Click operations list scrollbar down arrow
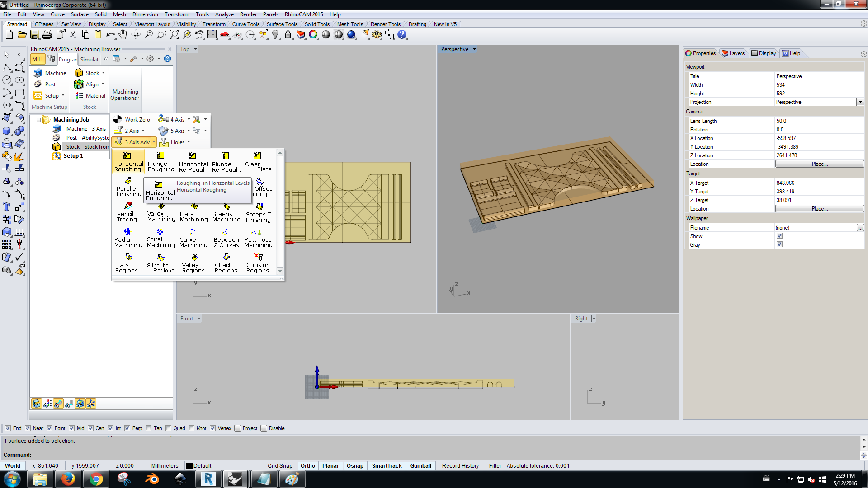The image size is (868, 488). tap(280, 271)
